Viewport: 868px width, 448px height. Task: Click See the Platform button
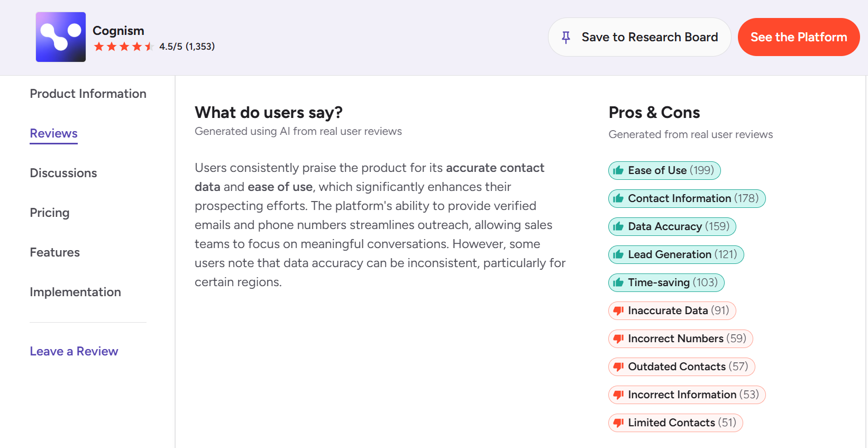pos(799,37)
